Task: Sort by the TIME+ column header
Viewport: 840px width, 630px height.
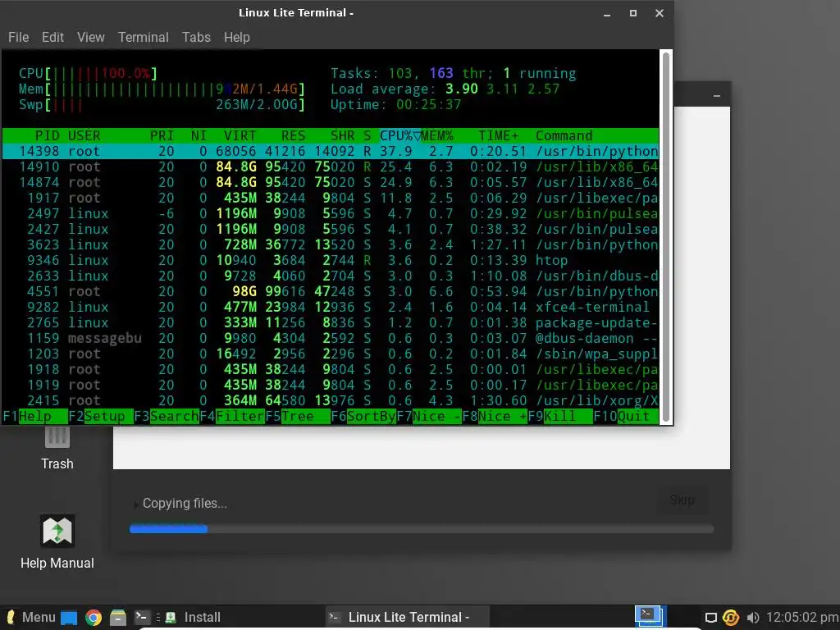Action: coord(498,135)
